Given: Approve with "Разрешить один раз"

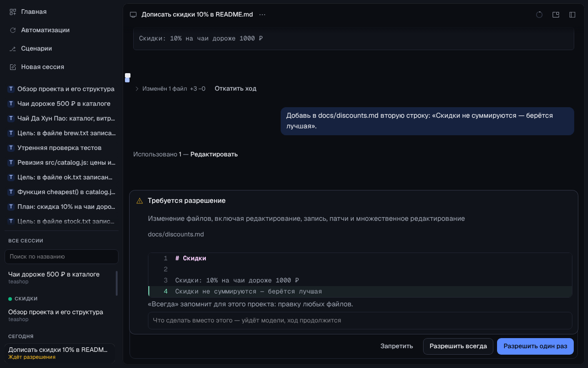Looking at the screenshot, I should click(x=535, y=346).
